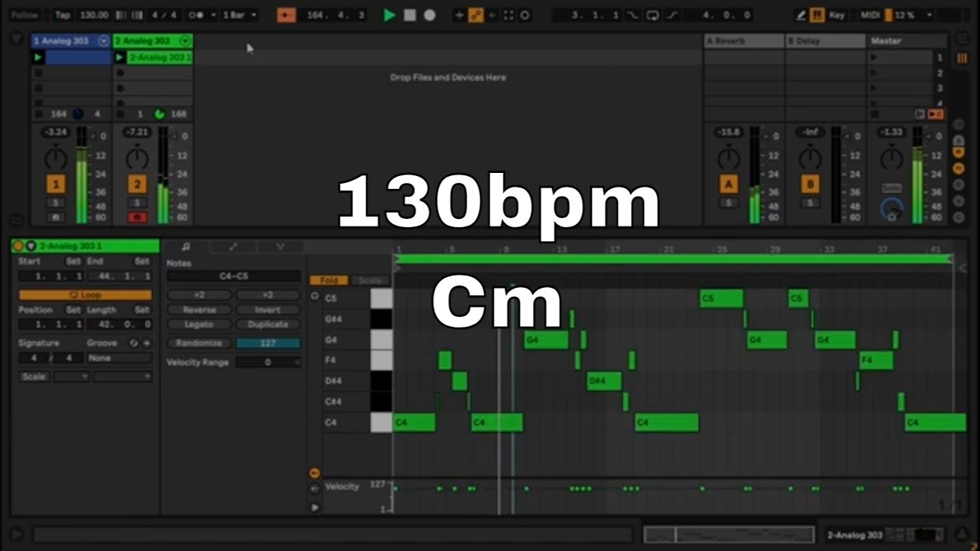Solo track 1 Analog 303
The width and height of the screenshot is (980, 551).
pyautogui.click(x=55, y=203)
